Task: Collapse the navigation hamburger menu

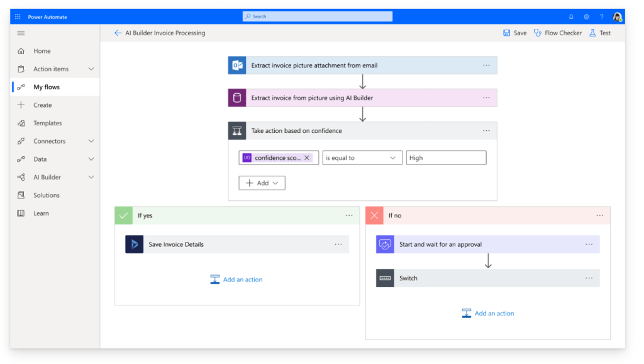Action: pyautogui.click(x=21, y=33)
